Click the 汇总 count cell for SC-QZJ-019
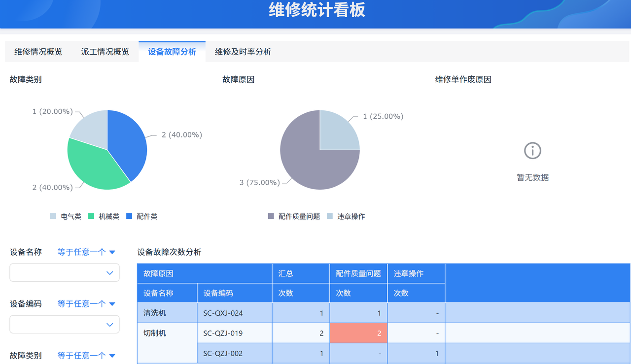 (x=301, y=333)
